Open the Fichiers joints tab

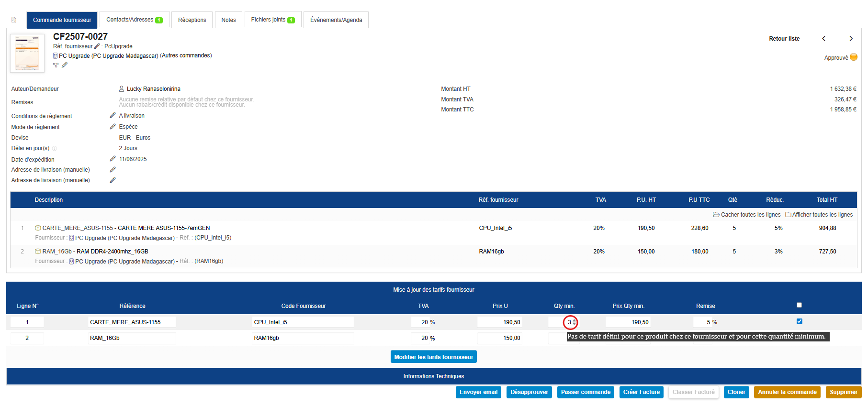pyautogui.click(x=272, y=20)
